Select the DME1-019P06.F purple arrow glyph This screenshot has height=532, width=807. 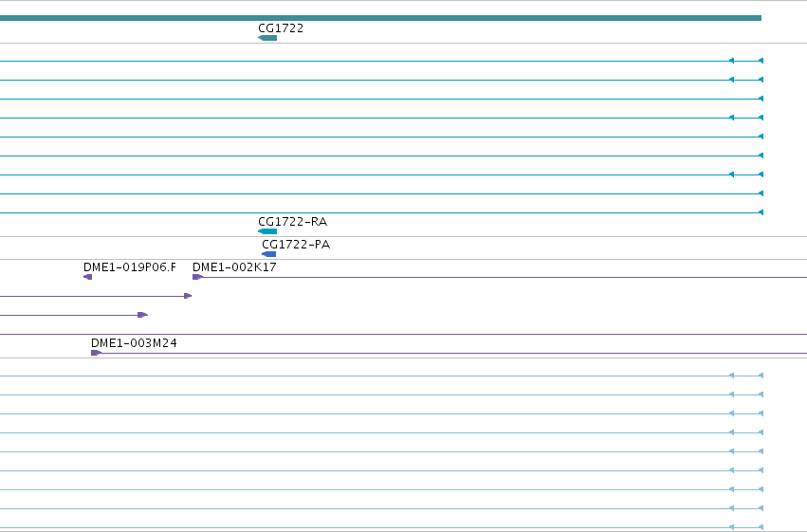click(x=87, y=277)
